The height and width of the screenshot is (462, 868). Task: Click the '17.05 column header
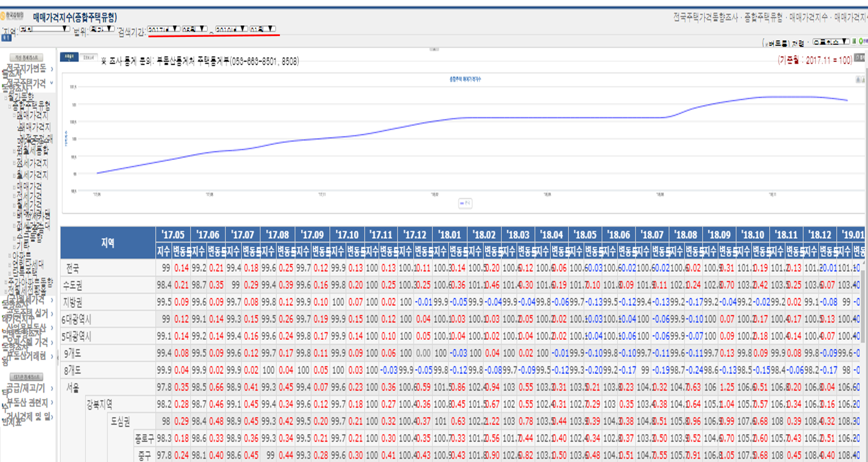(173, 234)
